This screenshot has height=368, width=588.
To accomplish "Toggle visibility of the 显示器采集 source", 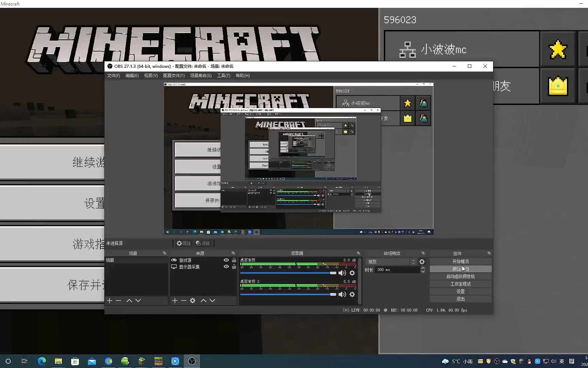I will (x=226, y=266).
